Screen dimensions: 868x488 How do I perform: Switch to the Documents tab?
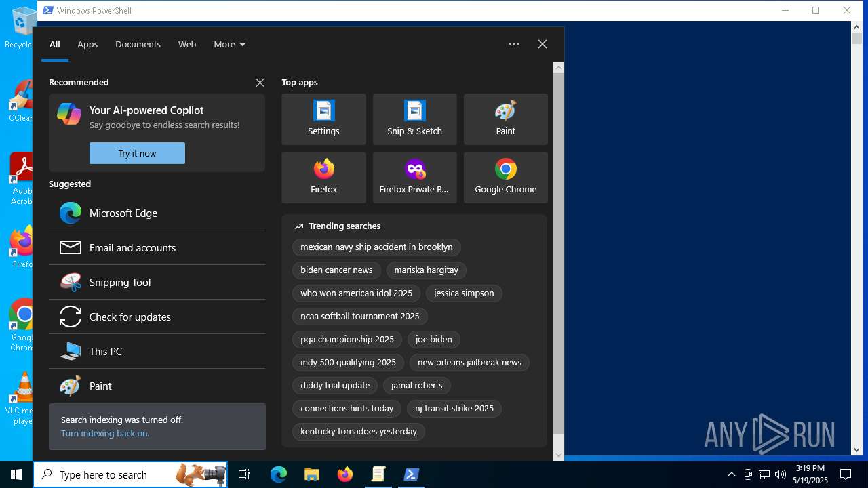pos(138,44)
